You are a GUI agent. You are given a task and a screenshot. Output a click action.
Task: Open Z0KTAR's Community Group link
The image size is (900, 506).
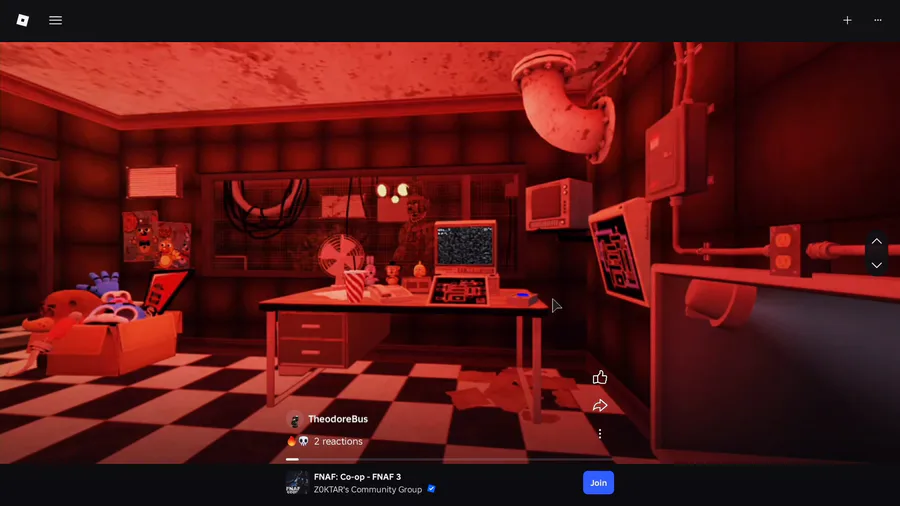368,489
